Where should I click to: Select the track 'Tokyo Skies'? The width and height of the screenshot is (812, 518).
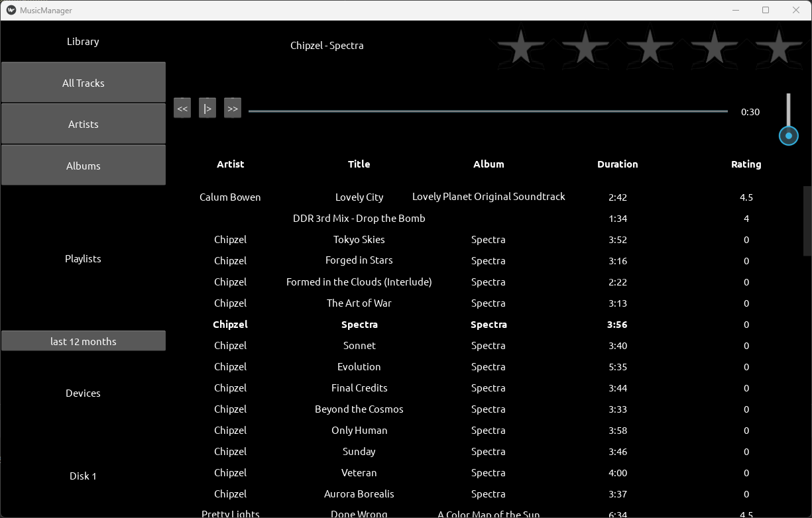pyautogui.click(x=359, y=240)
